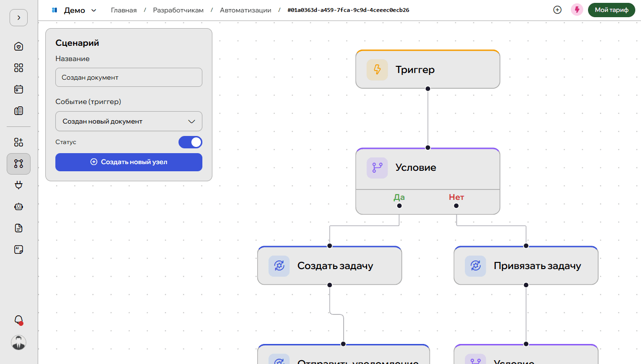Click the gear icon on Создать задачу node

tap(279, 266)
